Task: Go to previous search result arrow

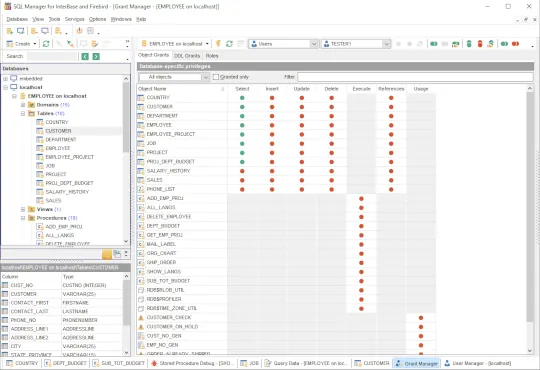Action: (85, 56)
